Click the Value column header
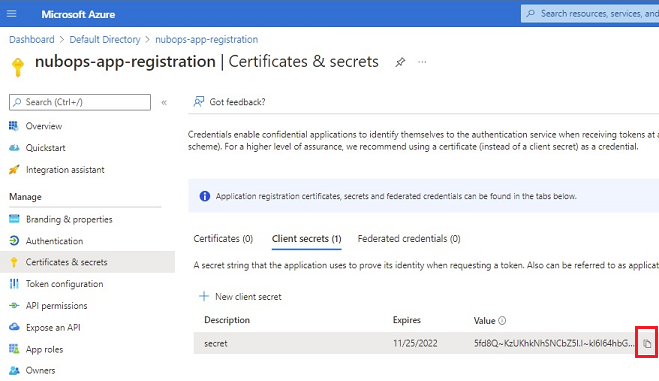This screenshot has width=659, height=381. pyautogui.click(x=485, y=321)
